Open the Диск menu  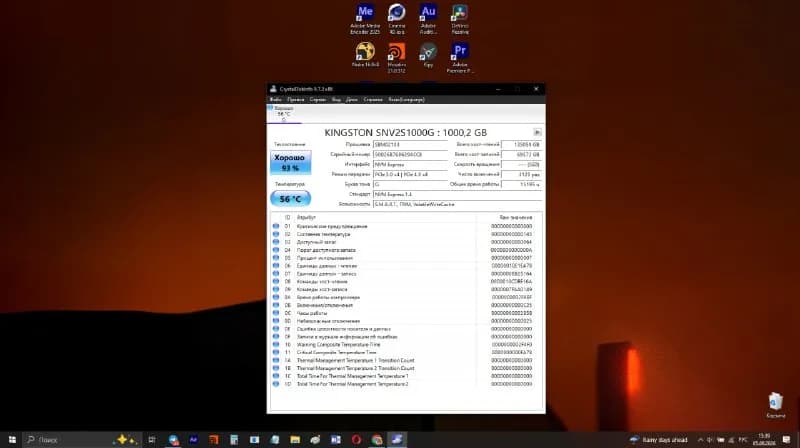(x=352, y=99)
